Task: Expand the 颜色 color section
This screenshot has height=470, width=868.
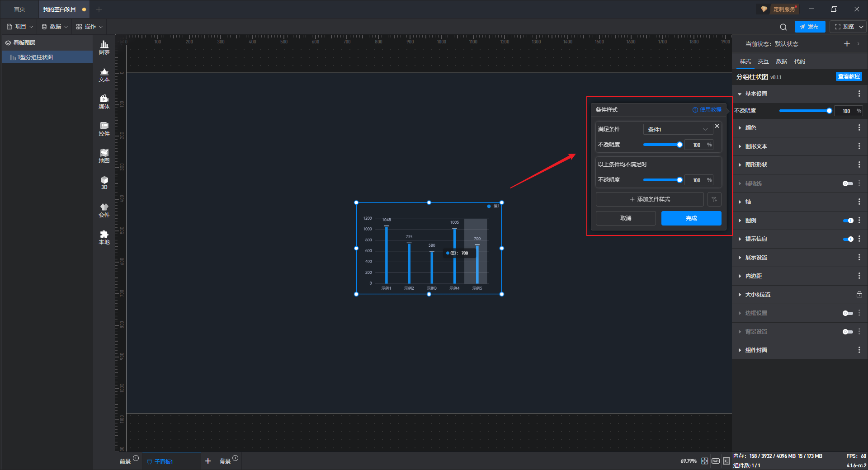Action: [750, 128]
